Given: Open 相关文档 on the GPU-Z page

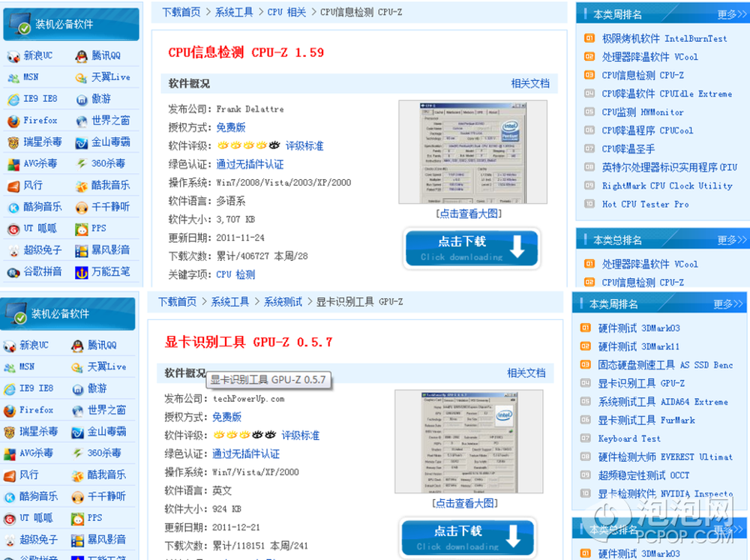Looking at the screenshot, I should coord(526,373).
